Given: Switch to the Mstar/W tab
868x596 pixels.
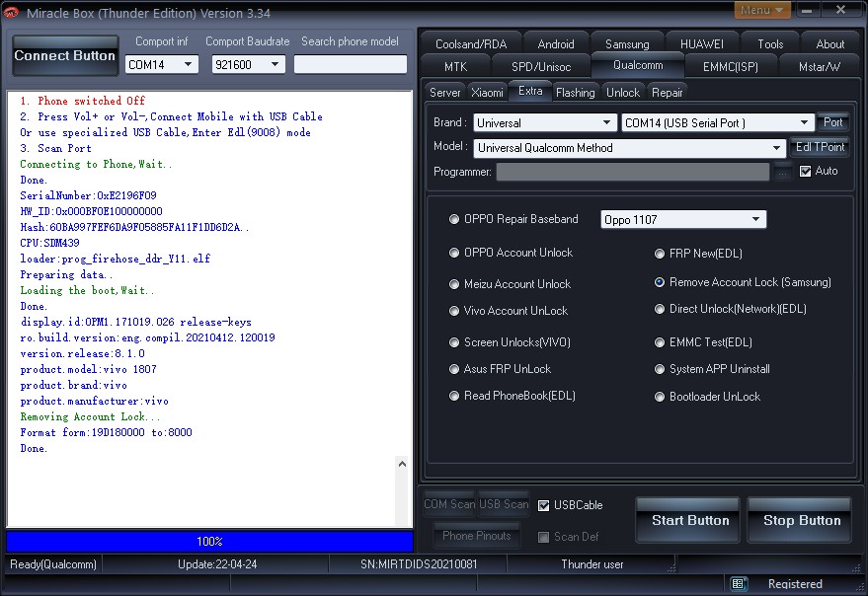Looking at the screenshot, I should (820, 67).
